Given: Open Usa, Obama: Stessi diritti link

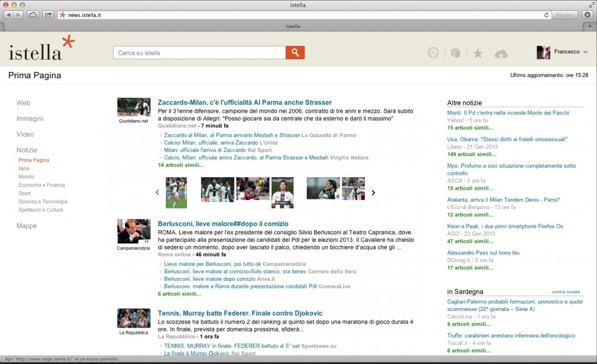Looking at the screenshot, I should click(x=507, y=139).
